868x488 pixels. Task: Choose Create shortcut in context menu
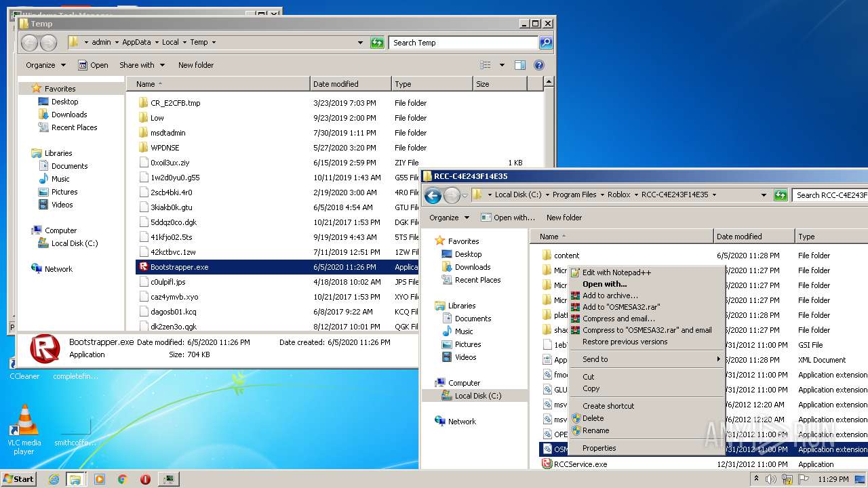[608, 406]
